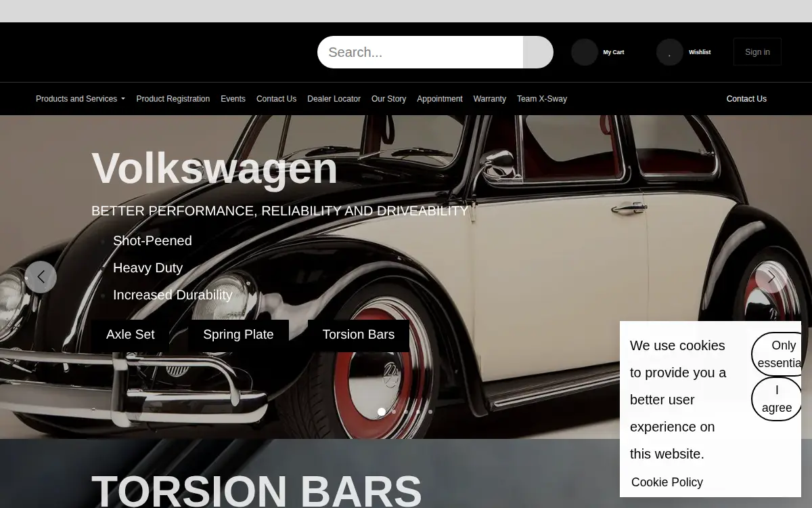Select the first active carousel indicator dot
The image size is (812, 508).
382,412
